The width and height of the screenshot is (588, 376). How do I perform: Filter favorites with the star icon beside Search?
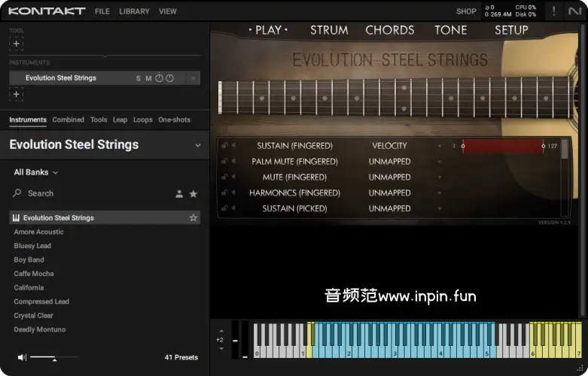[x=193, y=194]
